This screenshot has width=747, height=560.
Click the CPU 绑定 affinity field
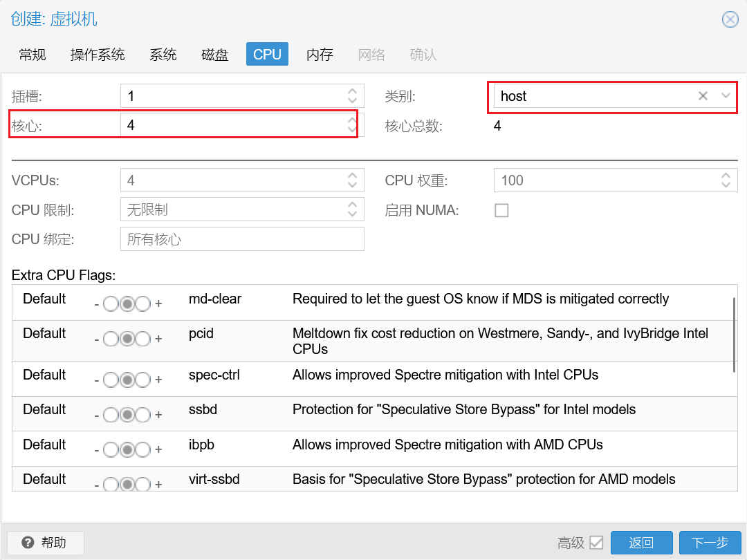242,239
